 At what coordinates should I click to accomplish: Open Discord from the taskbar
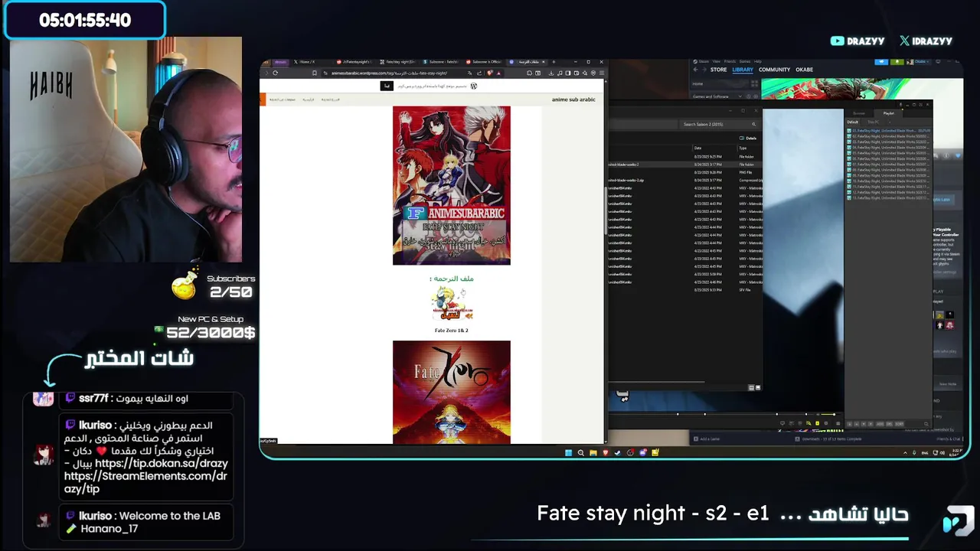coord(643,452)
